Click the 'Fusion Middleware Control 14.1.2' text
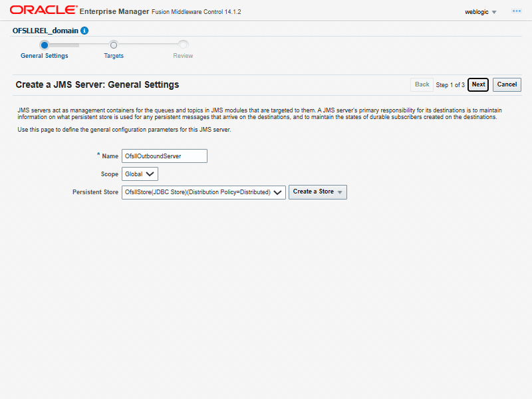The height and width of the screenshot is (399, 532). tap(196, 12)
